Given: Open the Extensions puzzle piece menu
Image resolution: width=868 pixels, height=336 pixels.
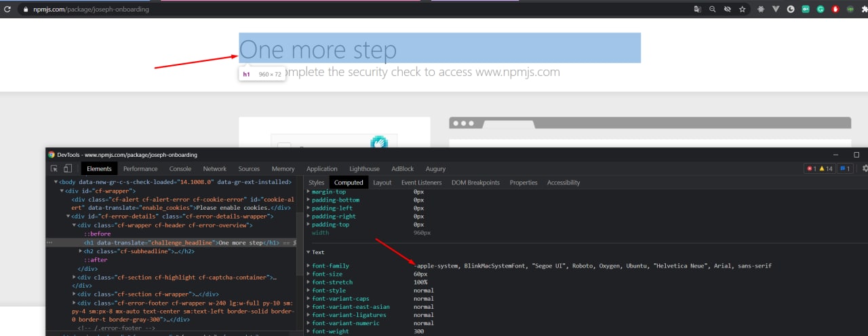Looking at the screenshot, I should (x=865, y=10).
